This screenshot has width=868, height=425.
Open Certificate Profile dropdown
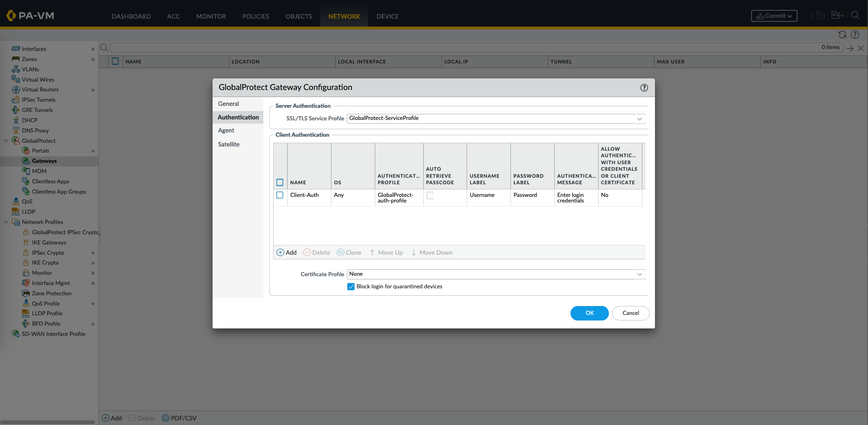(640, 274)
